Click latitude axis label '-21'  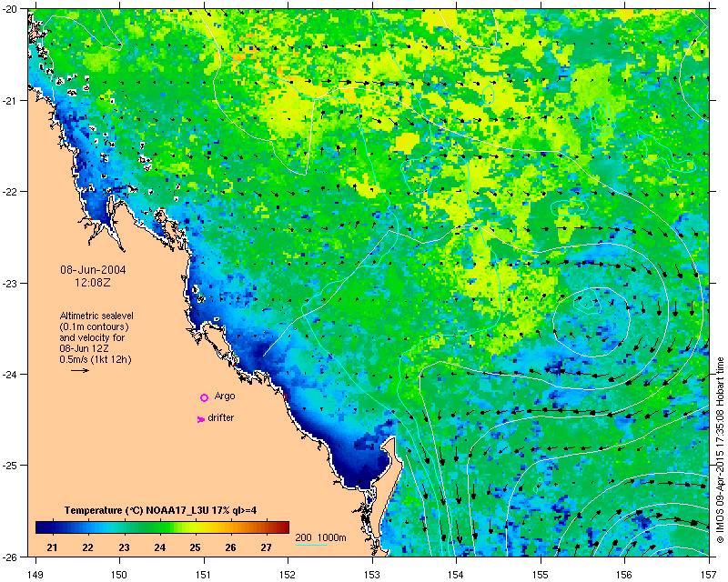point(10,101)
